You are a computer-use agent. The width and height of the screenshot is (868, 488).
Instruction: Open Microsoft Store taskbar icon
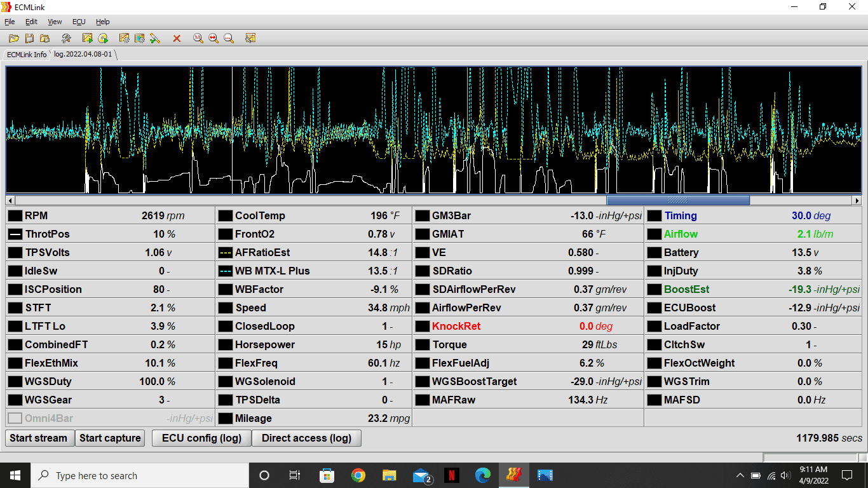tap(327, 475)
